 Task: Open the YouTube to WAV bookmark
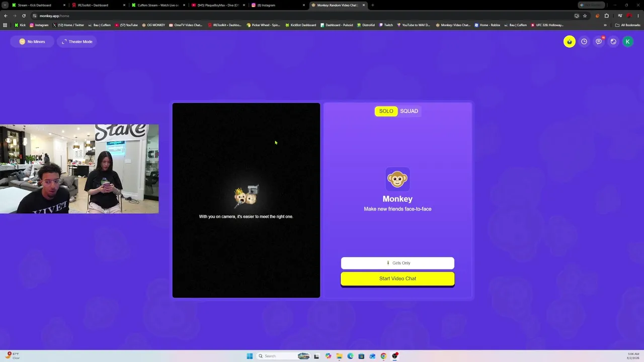[x=414, y=25]
